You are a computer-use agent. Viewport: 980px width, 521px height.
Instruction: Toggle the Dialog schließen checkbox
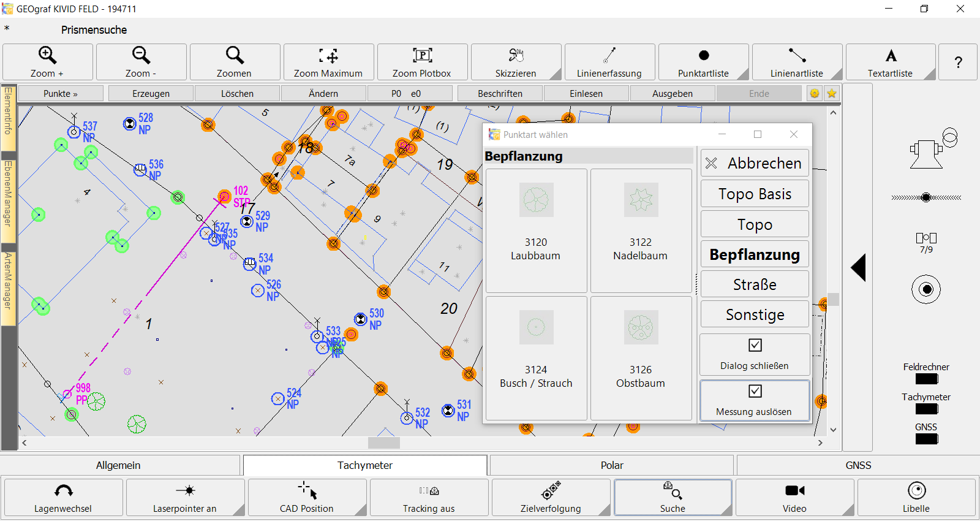pyautogui.click(x=755, y=346)
